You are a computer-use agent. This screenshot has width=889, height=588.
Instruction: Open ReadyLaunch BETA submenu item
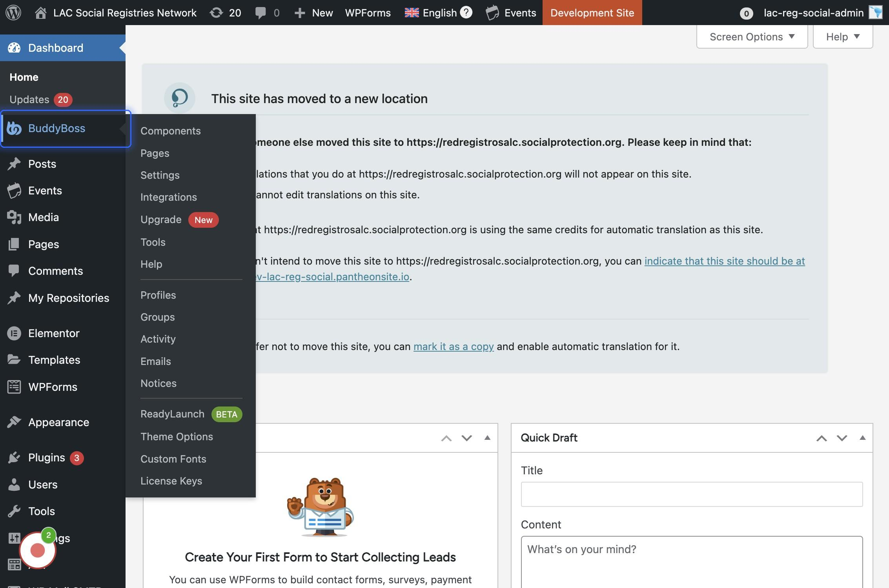pyautogui.click(x=173, y=414)
